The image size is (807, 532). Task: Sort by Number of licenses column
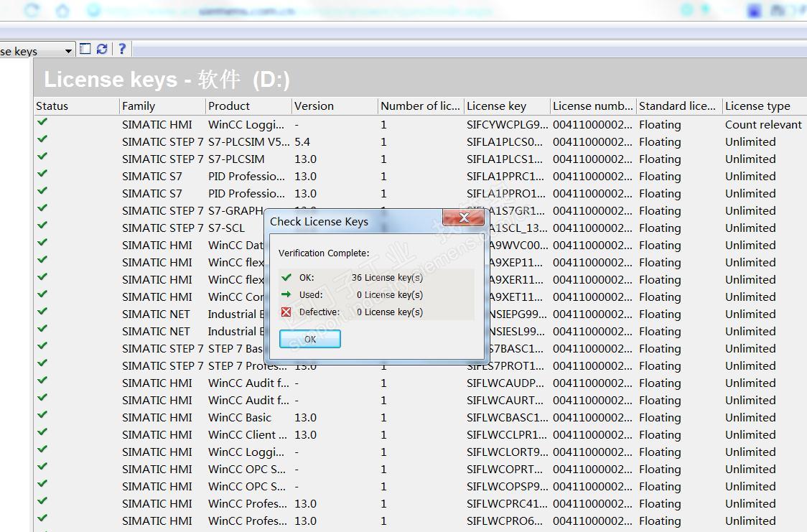[x=421, y=106]
